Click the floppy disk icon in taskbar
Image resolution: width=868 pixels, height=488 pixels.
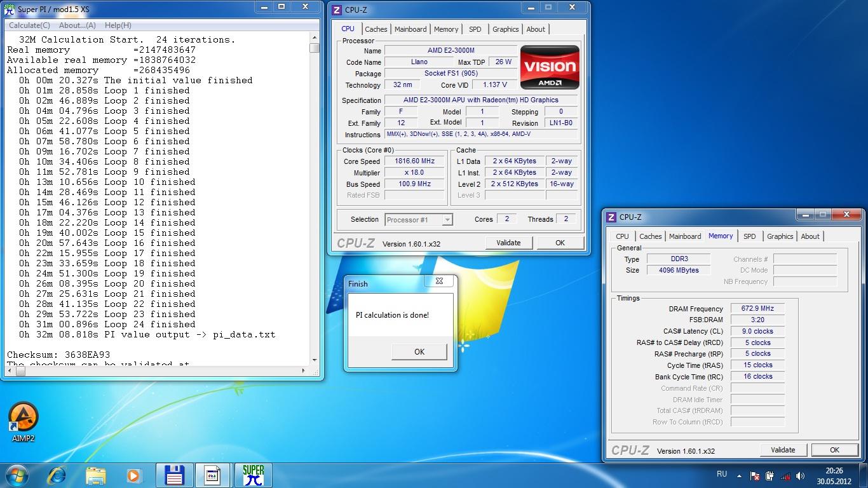pyautogui.click(x=174, y=475)
